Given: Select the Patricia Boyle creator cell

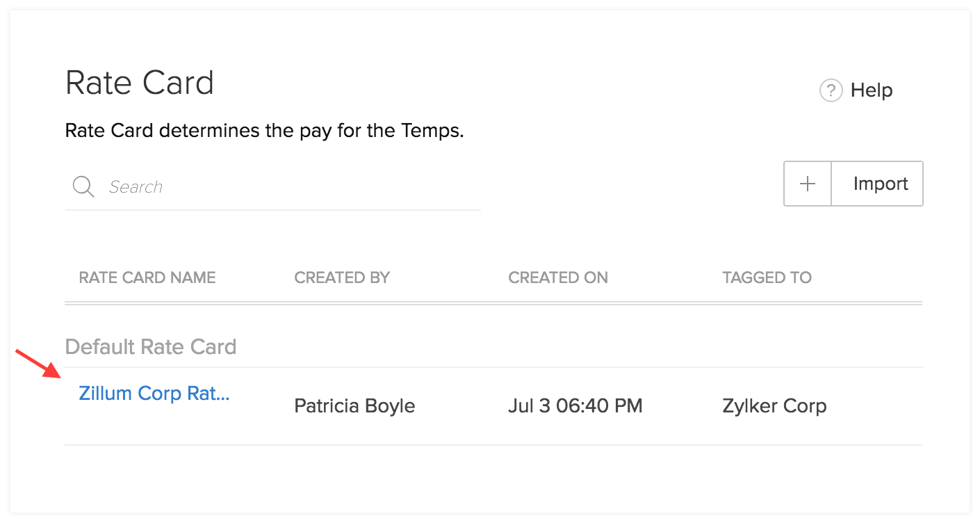Looking at the screenshot, I should pyautogui.click(x=354, y=406).
